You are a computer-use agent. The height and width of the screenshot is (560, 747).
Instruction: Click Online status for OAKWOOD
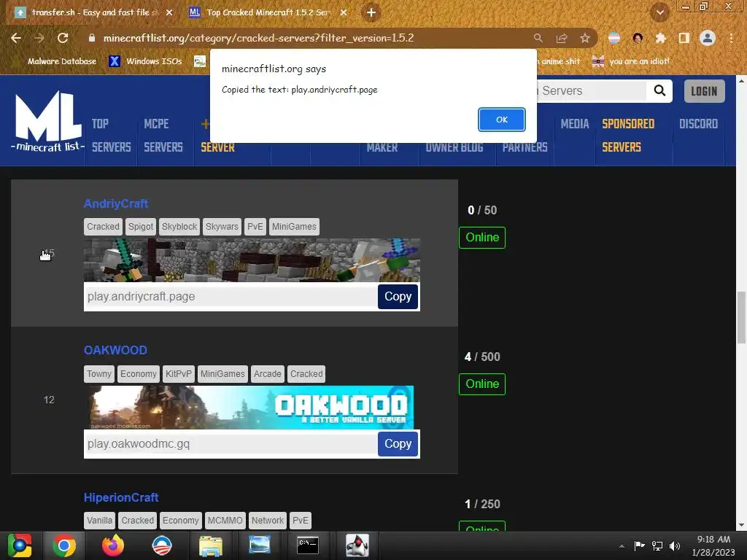482,384
